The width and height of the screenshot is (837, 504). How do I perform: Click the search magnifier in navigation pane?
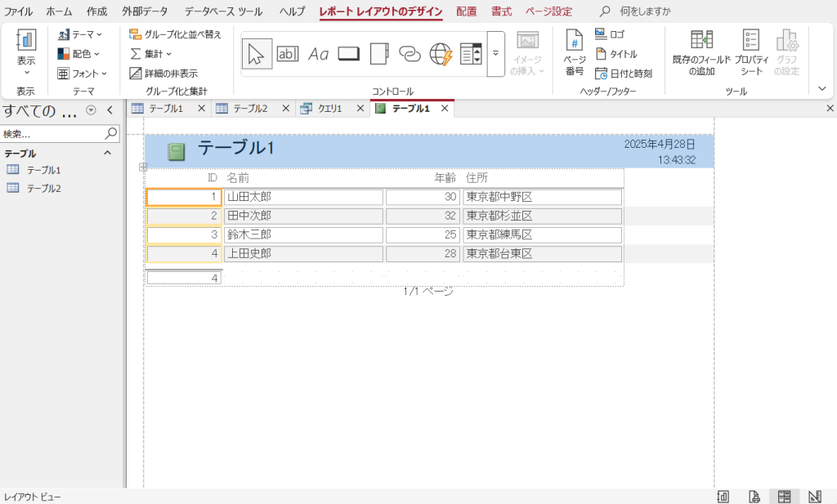[x=111, y=133]
